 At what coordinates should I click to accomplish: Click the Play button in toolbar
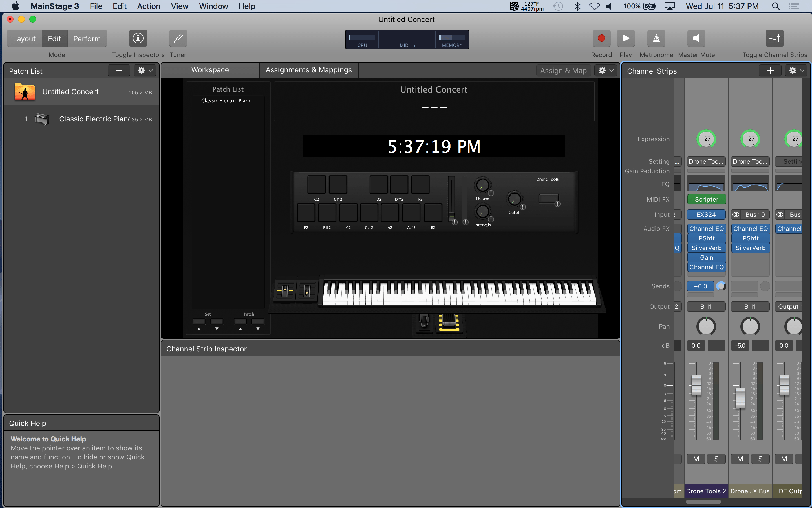625,38
